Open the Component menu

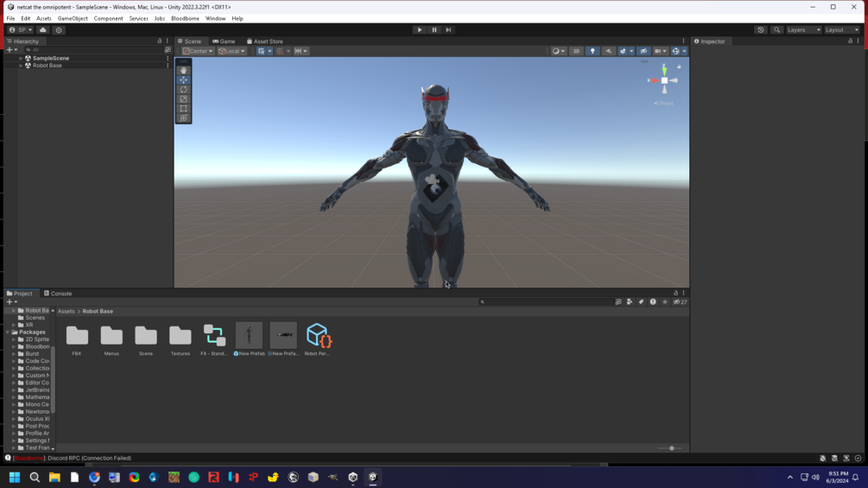point(108,18)
